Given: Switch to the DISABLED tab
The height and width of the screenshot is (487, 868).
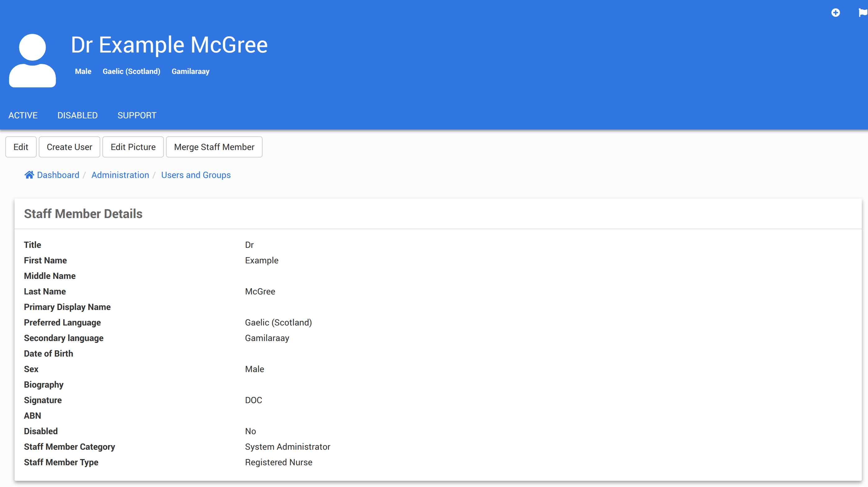Looking at the screenshot, I should (78, 115).
